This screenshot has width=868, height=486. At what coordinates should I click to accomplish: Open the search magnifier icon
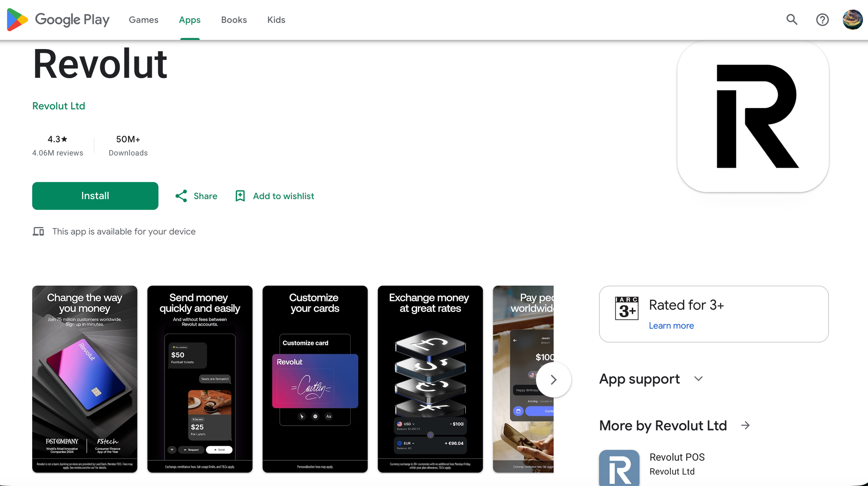tap(792, 20)
